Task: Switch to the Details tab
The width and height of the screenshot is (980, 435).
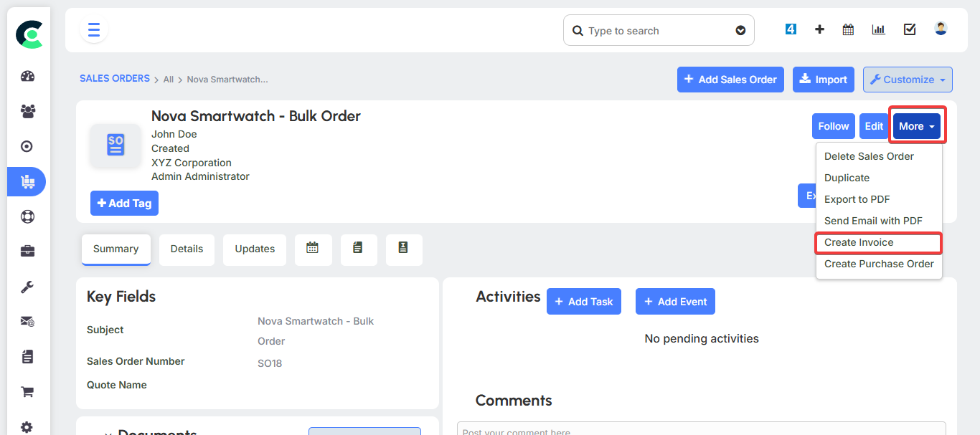Action: point(187,249)
